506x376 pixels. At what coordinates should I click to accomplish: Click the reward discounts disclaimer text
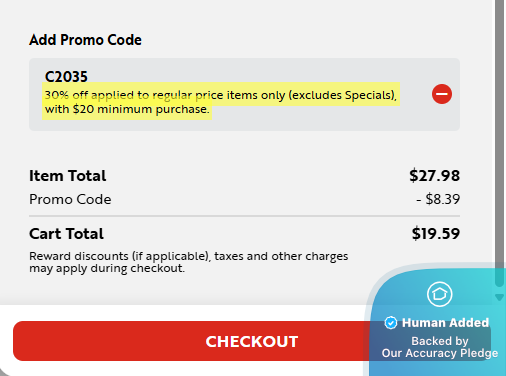188,262
